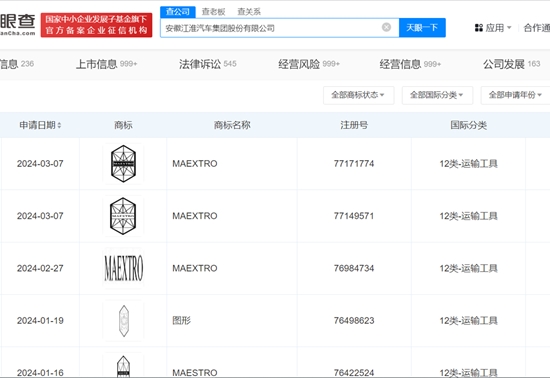Screen dimensions: 550x378
Task: Open the 法律诉讼 section tab
Action: [x=208, y=64]
